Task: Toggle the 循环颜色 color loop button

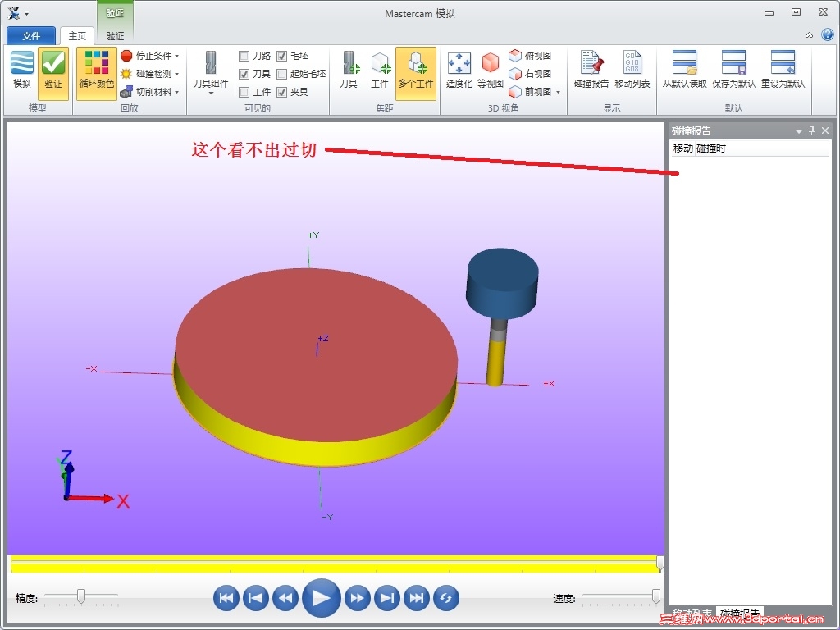Action: click(97, 73)
